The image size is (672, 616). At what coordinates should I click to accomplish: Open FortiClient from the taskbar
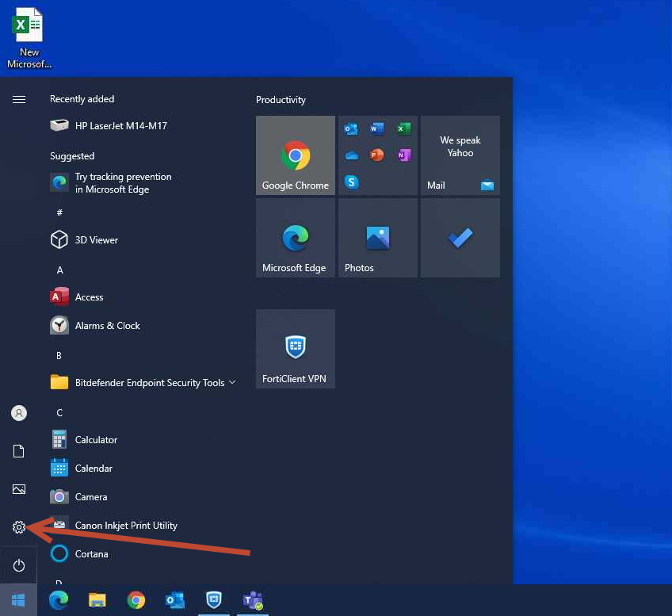point(214,600)
